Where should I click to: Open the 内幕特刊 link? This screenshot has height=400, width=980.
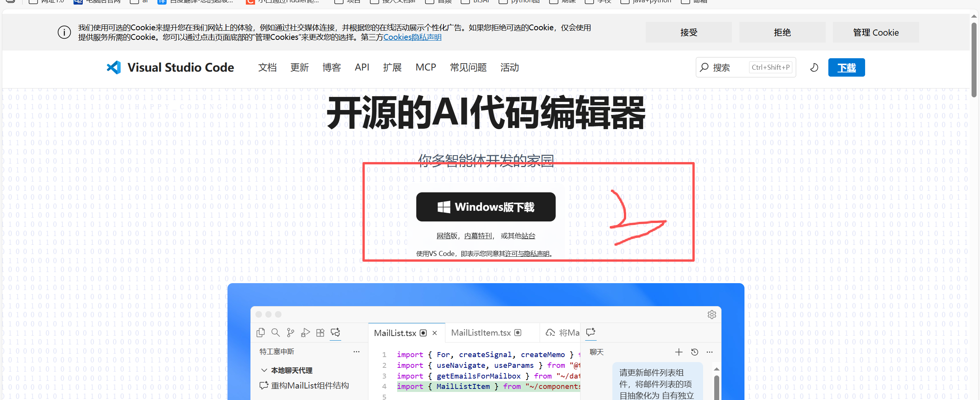coord(478,236)
